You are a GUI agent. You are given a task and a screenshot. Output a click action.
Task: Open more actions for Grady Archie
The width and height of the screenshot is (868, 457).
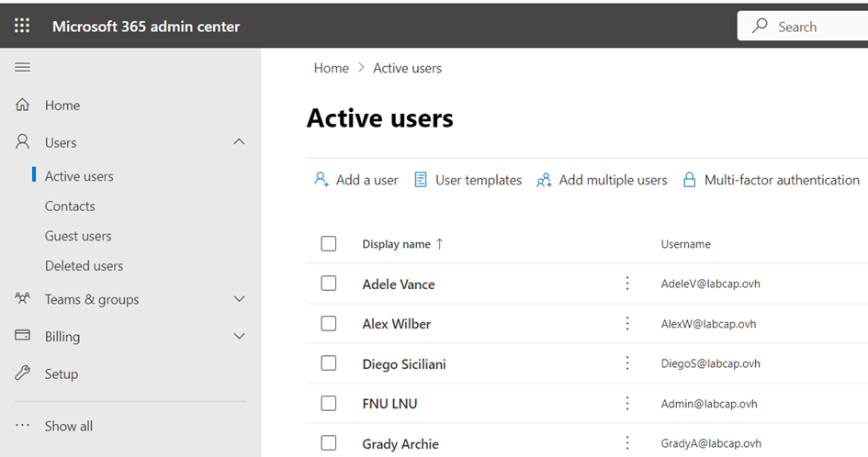click(x=627, y=443)
